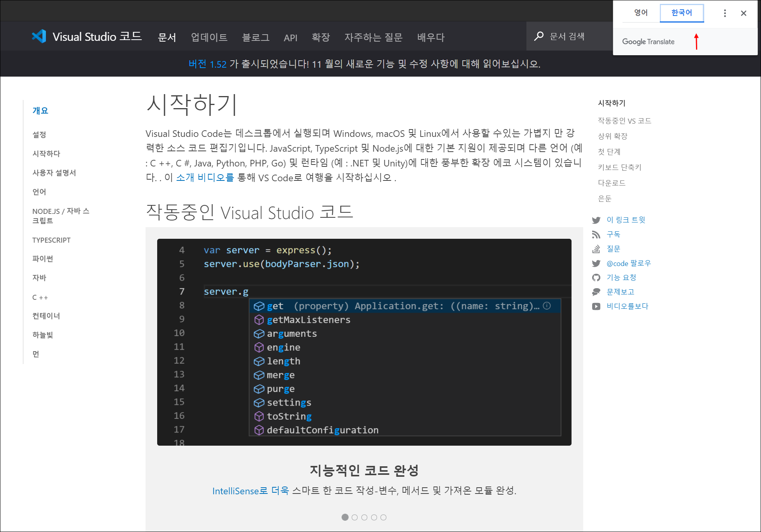Click the 문서 검색 search field
Viewport: 761px width, 532px height.
(x=567, y=37)
